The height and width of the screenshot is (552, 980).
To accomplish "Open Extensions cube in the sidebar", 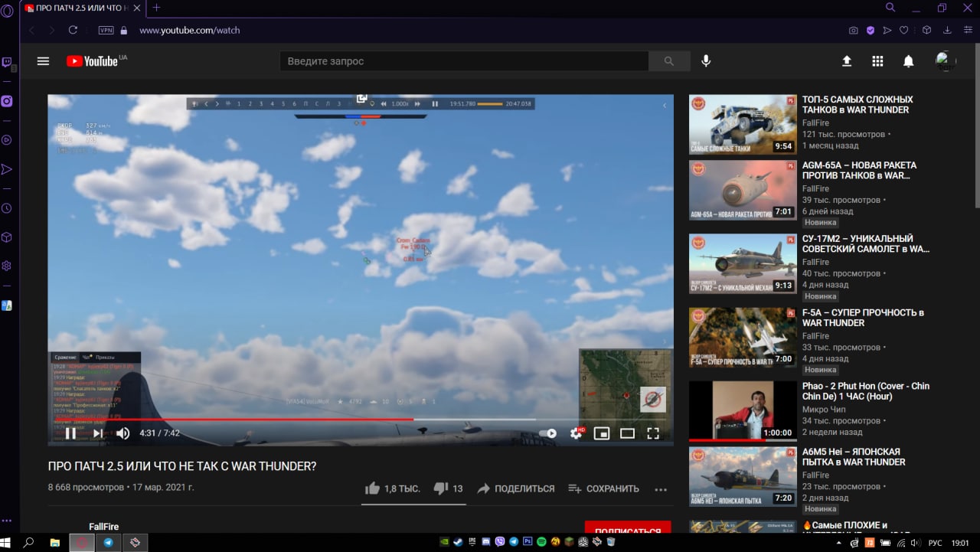I will tap(7, 237).
